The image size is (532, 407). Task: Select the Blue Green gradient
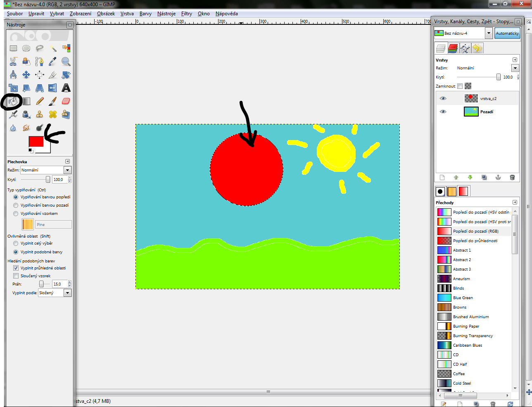pos(463,298)
